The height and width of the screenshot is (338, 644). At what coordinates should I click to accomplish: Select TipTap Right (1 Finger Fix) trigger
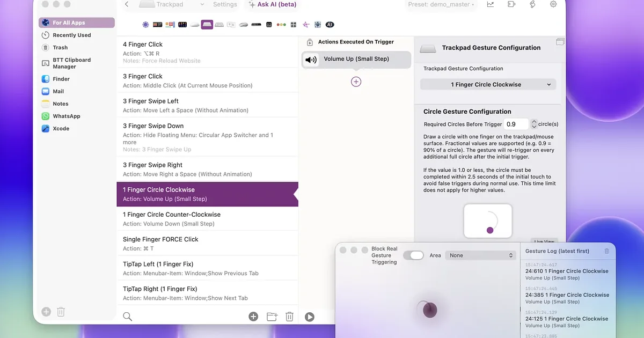pos(207,293)
